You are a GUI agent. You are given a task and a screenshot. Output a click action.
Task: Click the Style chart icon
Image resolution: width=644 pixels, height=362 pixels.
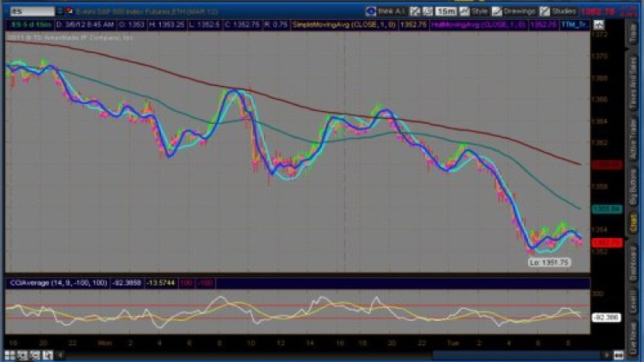pos(464,11)
